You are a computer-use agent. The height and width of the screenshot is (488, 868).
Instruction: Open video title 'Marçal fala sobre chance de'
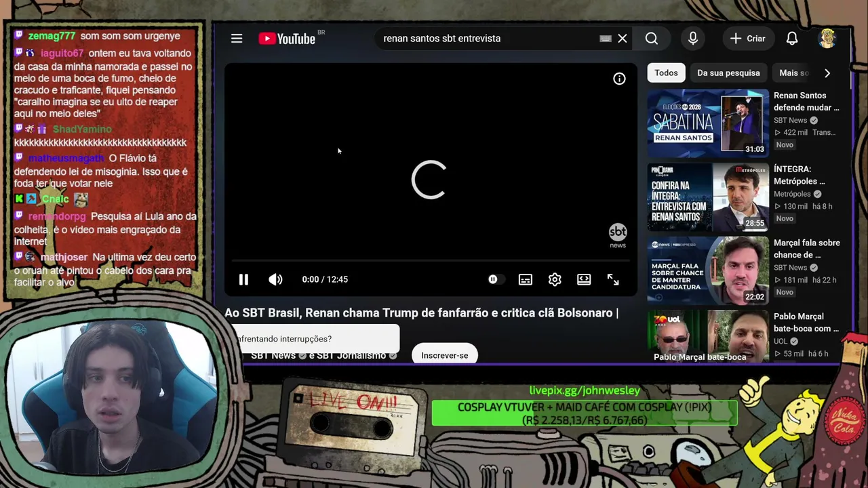pos(807,249)
